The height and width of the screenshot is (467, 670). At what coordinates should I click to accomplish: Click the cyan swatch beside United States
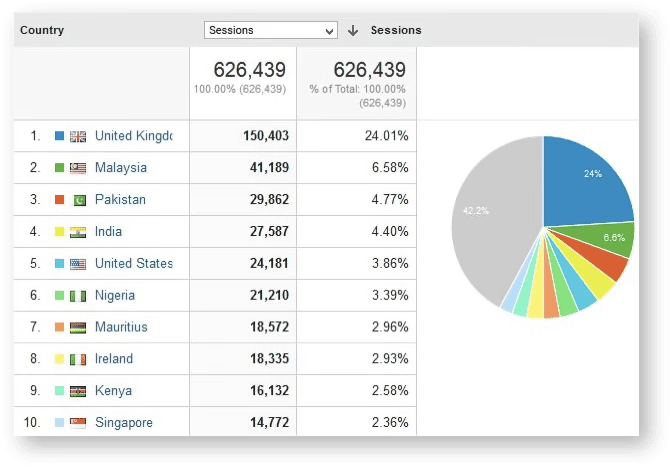pyautogui.click(x=59, y=263)
